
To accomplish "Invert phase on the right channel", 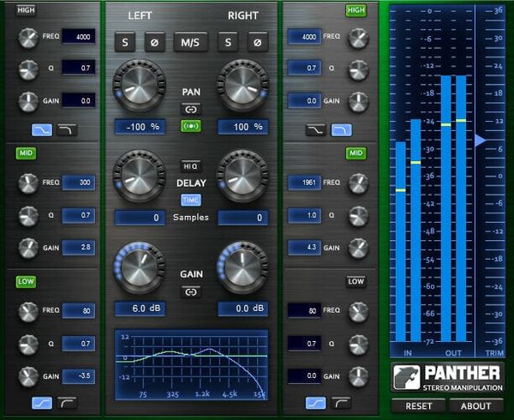I will pyautogui.click(x=256, y=42).
